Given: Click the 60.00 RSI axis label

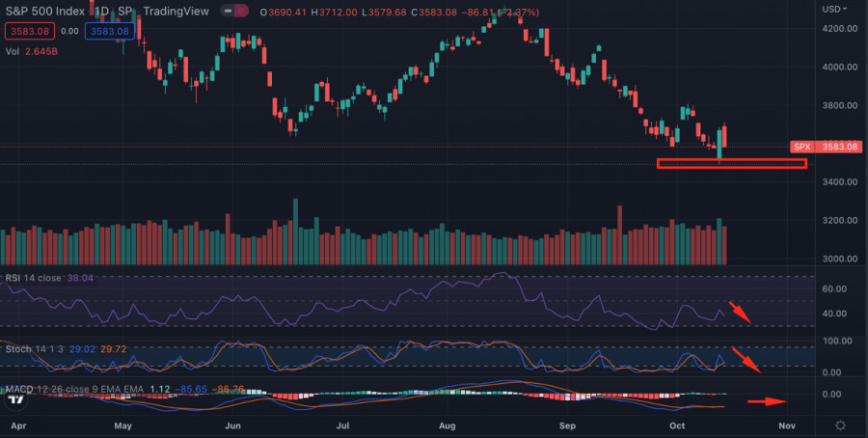Looking at the screenshot, I should (x=833, y=289).
